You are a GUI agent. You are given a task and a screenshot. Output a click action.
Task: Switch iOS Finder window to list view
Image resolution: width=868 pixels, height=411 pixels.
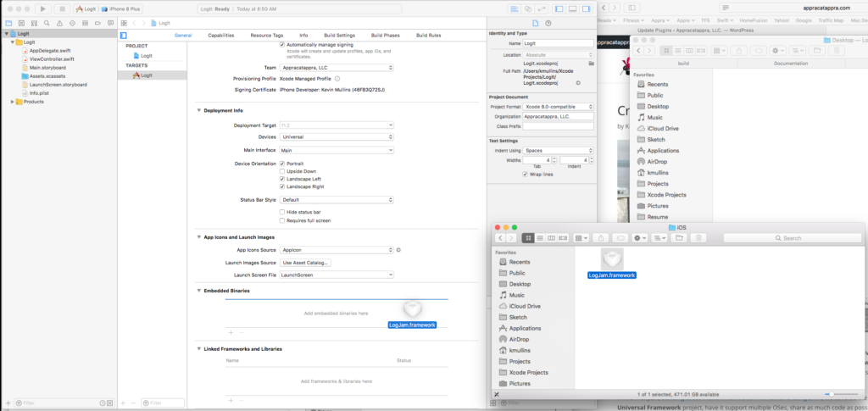pyautogui.click(x=539, y=238)
